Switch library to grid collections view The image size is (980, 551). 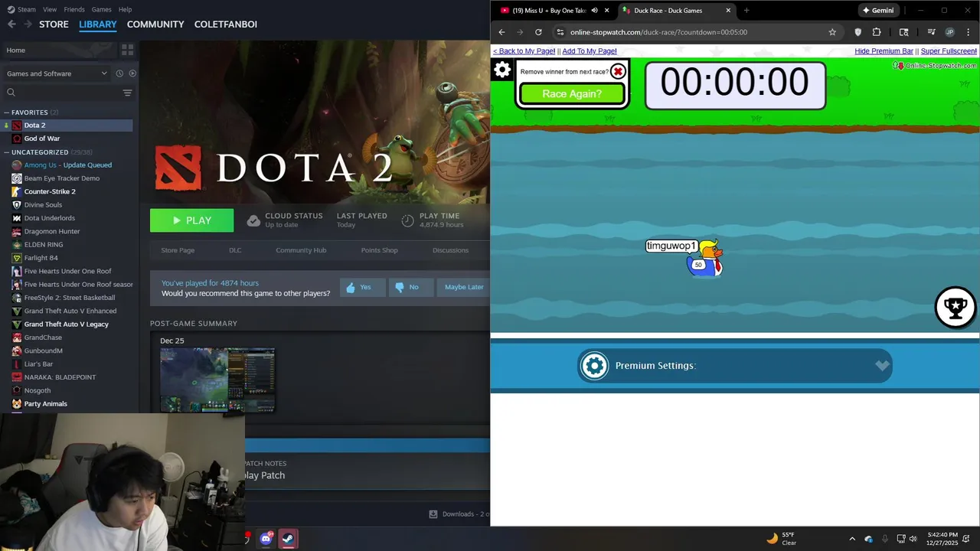(x=127, y=50)
